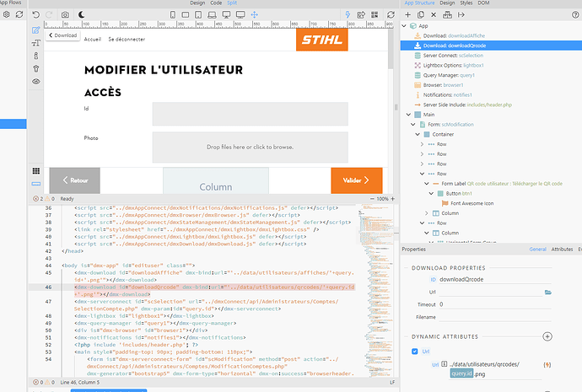Duplicate the selected component
This screenshot has width=582, height=392.
click(421, 15)
